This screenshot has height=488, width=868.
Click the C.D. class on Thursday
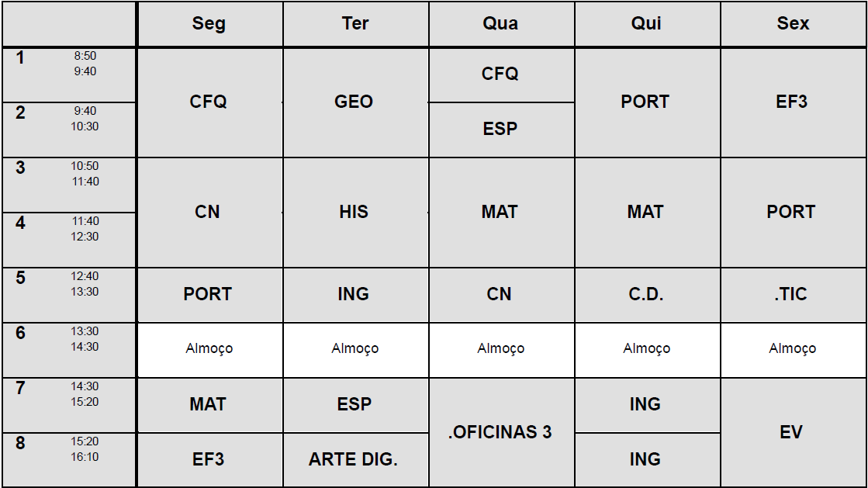coord(646,294)
